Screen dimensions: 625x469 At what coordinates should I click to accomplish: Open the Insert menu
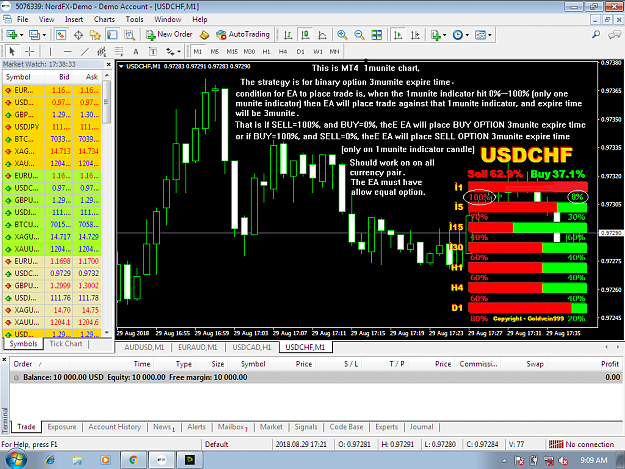coord(74,19)
